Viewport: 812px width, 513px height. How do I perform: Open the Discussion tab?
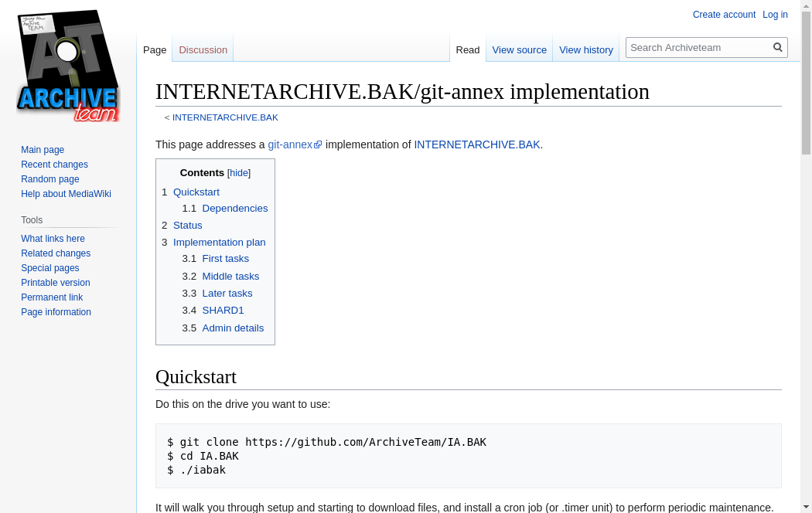tap(203, 50)
